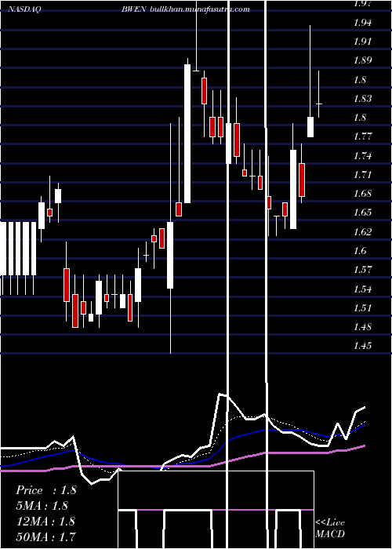Select the 1.57 price axis label
Screen dimensions: 392x549
[362, 270]
